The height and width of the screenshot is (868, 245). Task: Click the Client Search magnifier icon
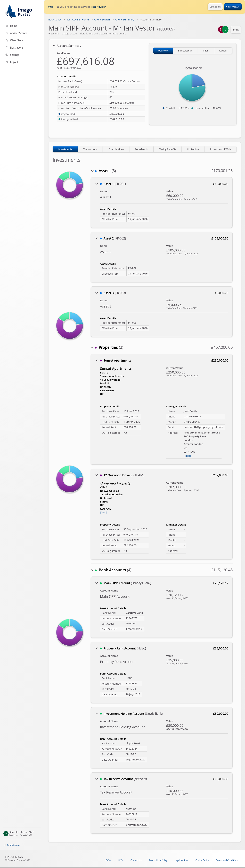click(7, 40)
